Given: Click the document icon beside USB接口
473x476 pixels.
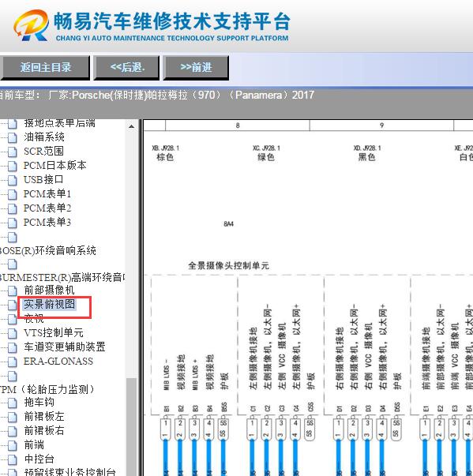Looking at the screenshot, I should (x=13, y=180).
